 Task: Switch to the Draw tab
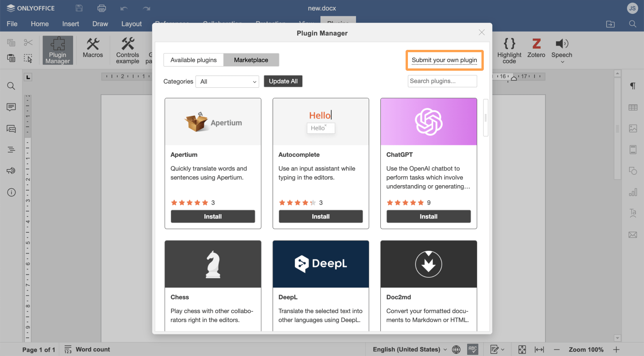click(x=100, y=24)
